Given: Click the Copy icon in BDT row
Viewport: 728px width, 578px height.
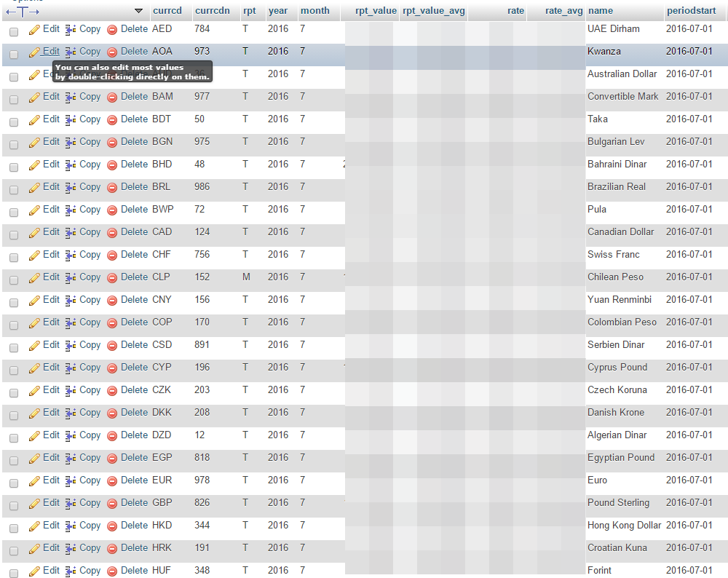Looking at the screenshot, I should (71, 120).
